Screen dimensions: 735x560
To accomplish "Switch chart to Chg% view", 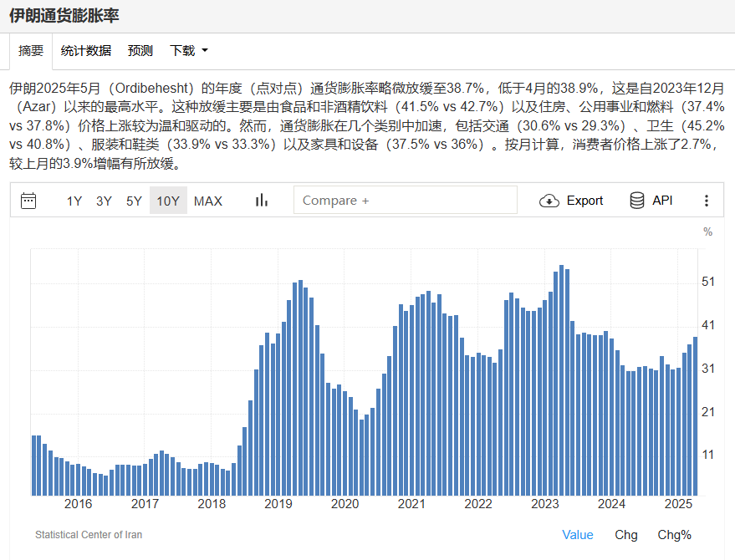I will coord(674,535).
